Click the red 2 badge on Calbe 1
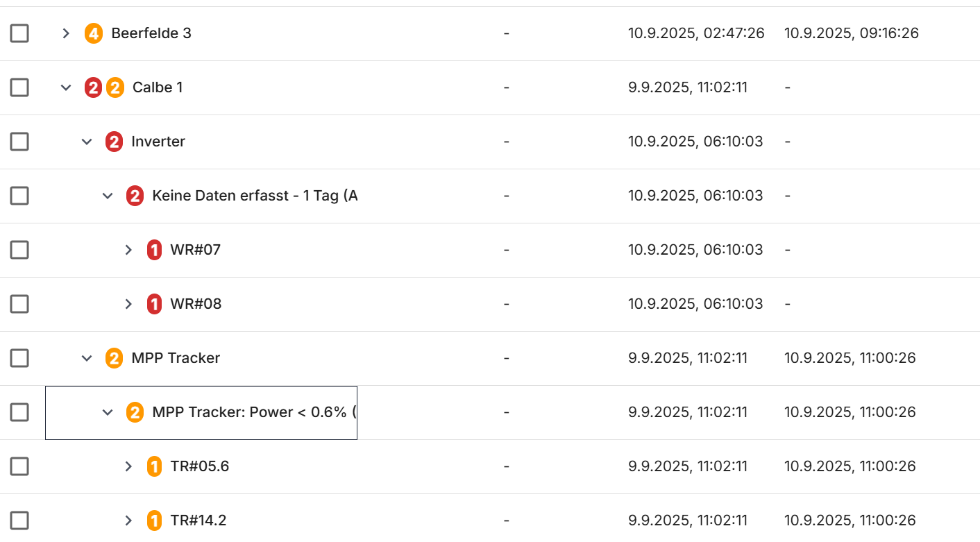The height and width of the screenshot is (542, 980). click(93, 87)
